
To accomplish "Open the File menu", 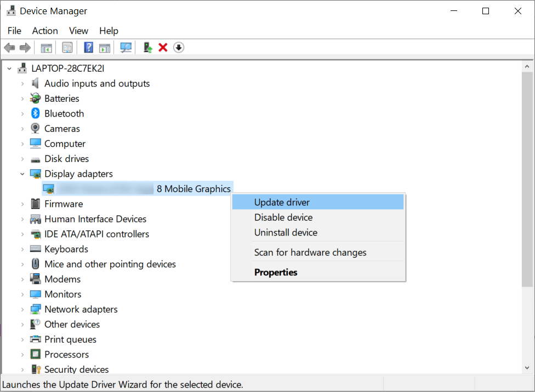I will [14, 31].
